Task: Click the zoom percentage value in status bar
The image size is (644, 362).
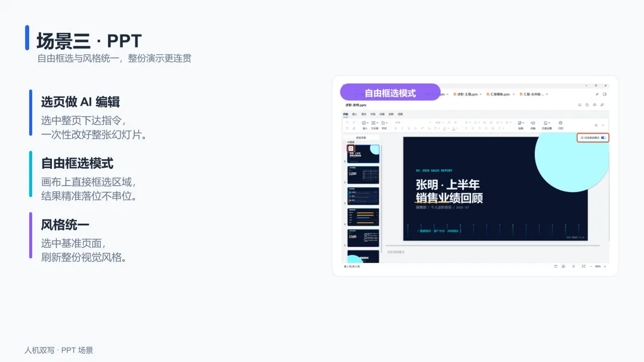Action: [597, 267]
